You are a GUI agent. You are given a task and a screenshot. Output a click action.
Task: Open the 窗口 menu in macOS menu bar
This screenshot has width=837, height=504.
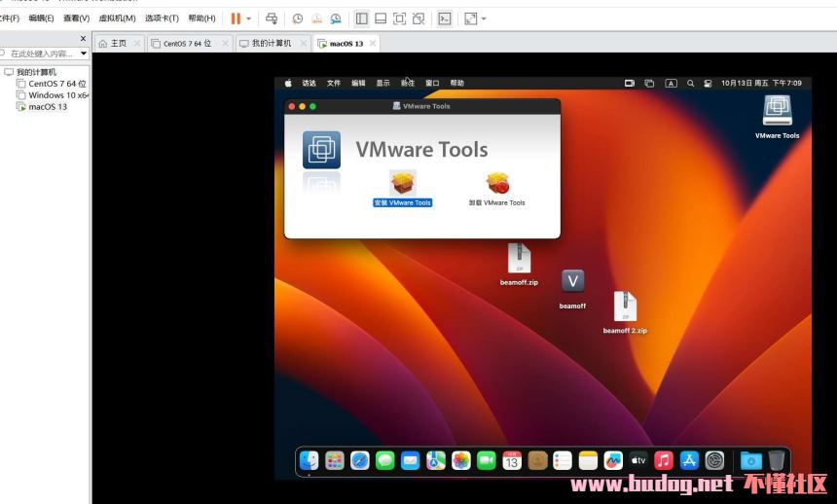(x=432, y=83)
